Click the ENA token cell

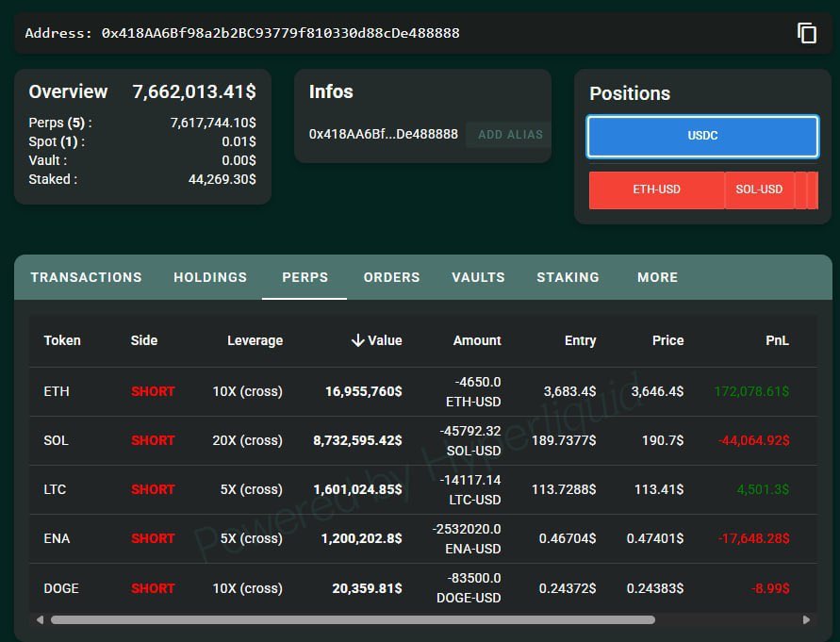point(57,538)
